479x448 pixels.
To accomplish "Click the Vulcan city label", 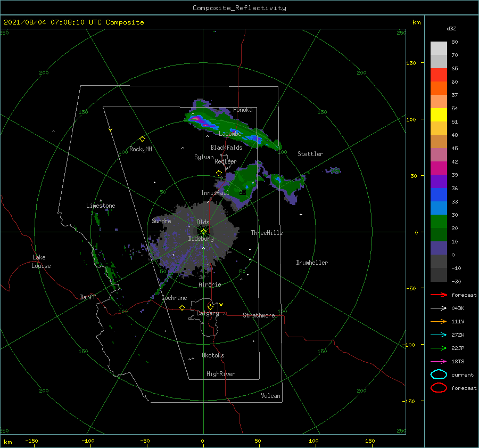I will [270, 396].
